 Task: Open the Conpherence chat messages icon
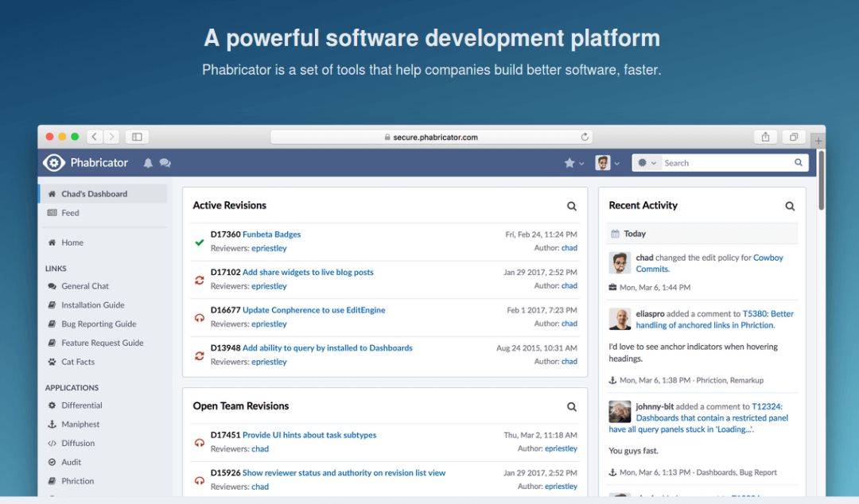(x=165, y=163)
